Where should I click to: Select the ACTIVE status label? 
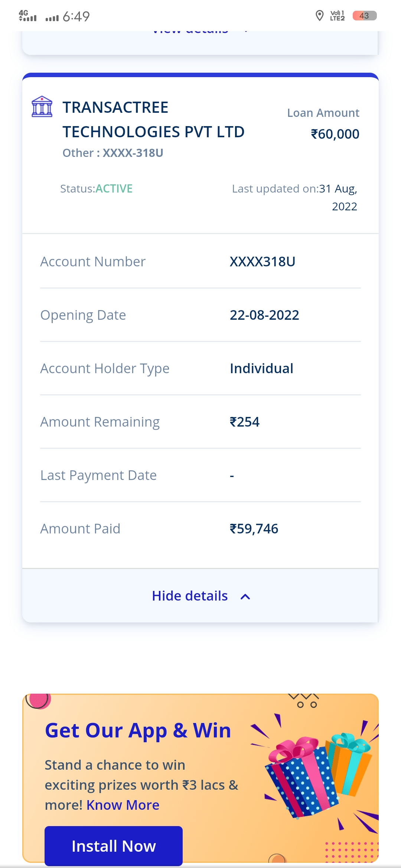(114, 188)
